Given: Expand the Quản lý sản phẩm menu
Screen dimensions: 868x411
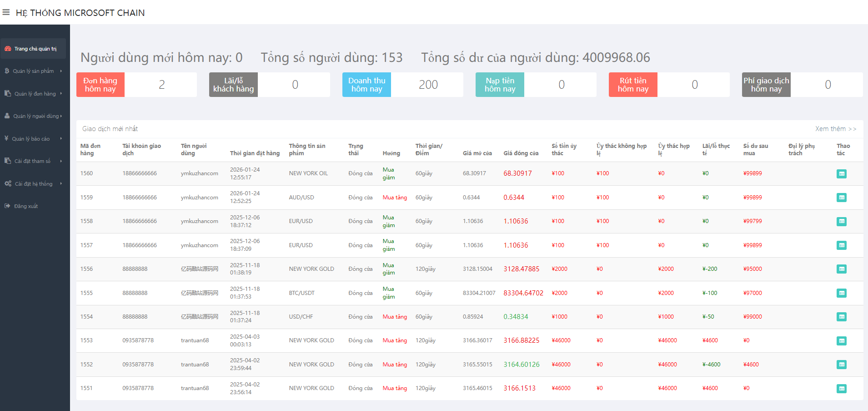Looking at the screenshot, I should (33, 71).
